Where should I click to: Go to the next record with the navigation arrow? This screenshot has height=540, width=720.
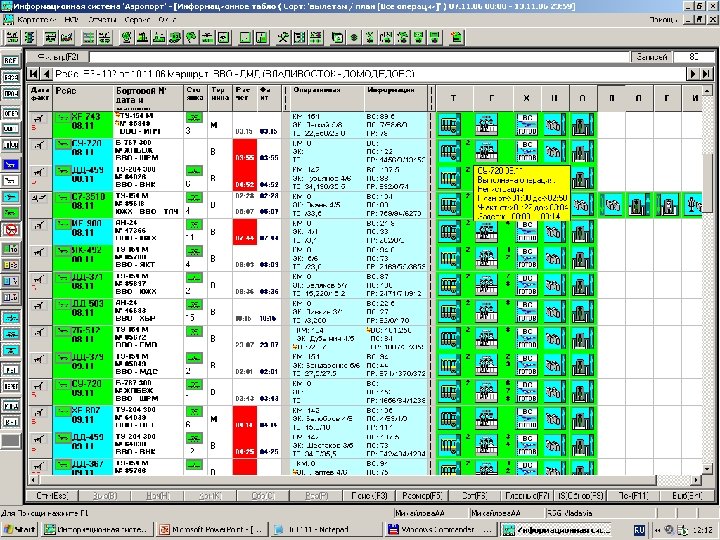pos(693,74)
